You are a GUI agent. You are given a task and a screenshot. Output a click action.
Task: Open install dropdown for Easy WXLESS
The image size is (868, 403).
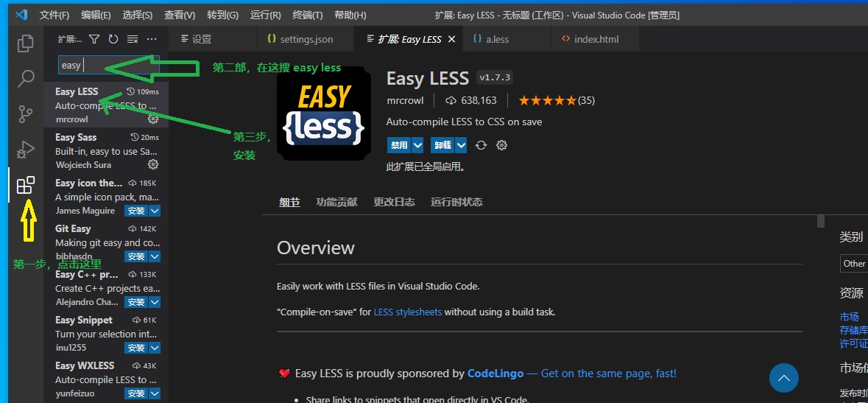click(155, 393)
